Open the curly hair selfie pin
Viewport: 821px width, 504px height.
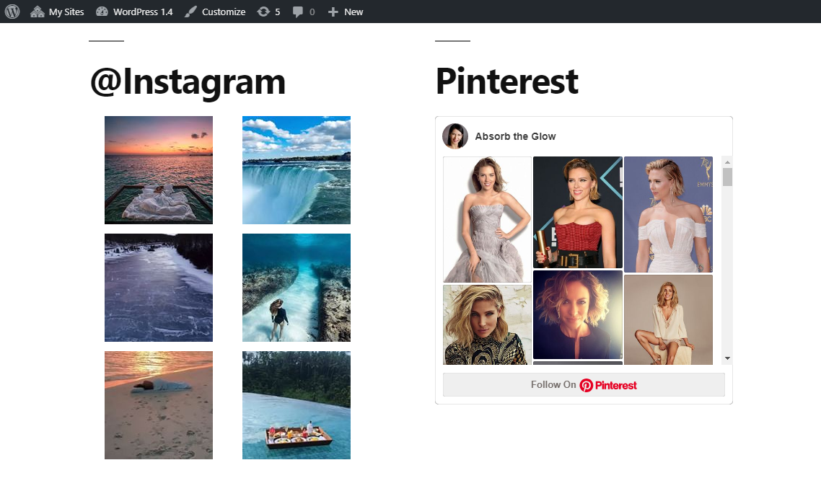[x=578, y=314]
